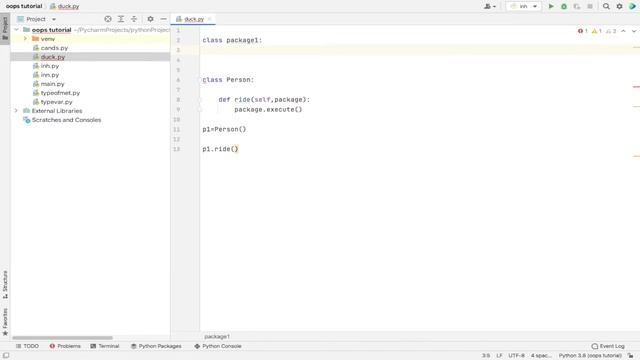Image resolution: width=640 pixels, height=360 pixels.
Task: Click the line and column status
Action: (486, 356)
